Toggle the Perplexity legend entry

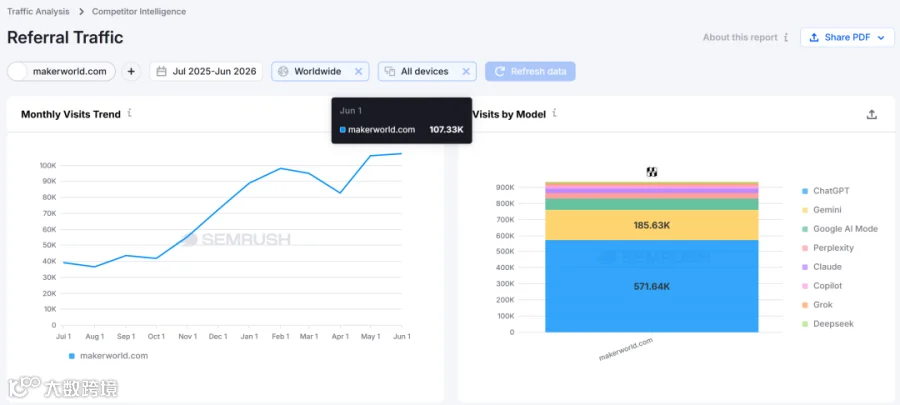point(828,248)
